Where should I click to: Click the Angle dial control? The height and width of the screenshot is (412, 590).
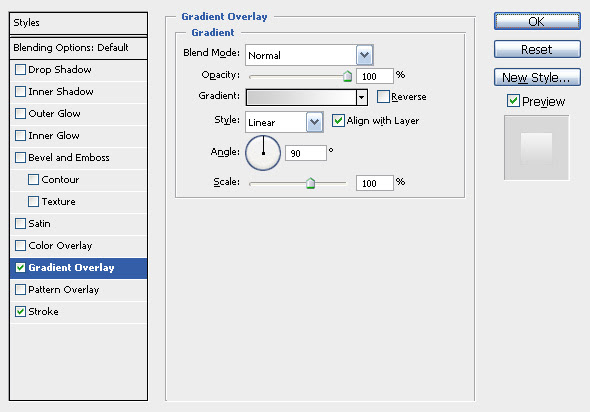click(x=263, y=153)
